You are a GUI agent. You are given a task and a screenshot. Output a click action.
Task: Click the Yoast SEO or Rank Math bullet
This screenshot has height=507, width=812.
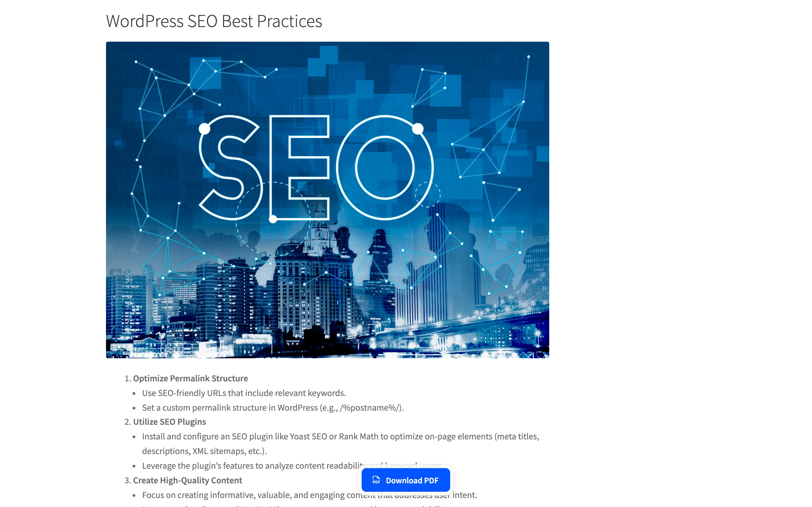341,436
